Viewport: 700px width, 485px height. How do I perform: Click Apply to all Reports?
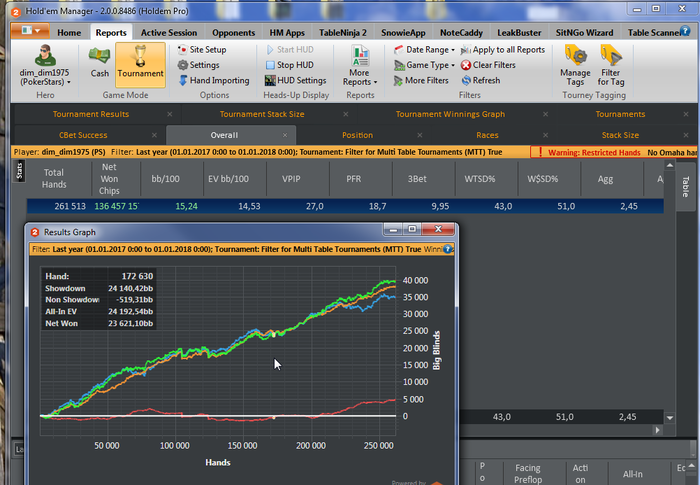(503, 50)
